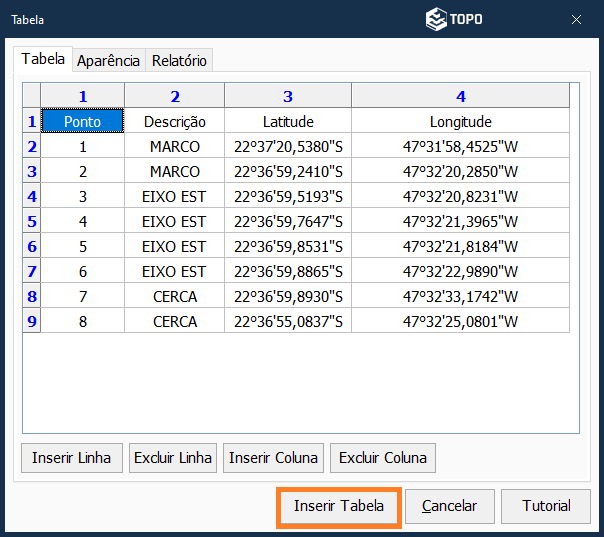604x537 pixels.
Task: Click the highlighted Ponto cell
Action: [82, 122]
